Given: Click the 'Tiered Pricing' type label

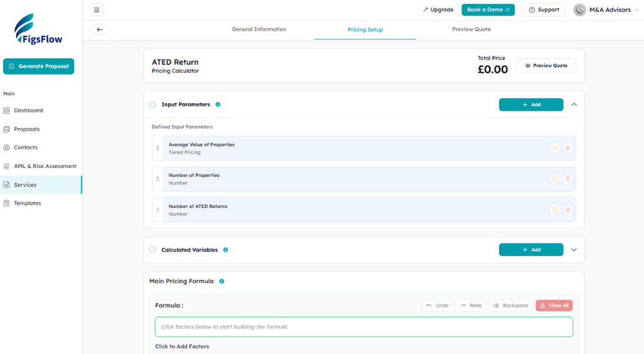Looking at the screenshot, I should point(184,153).
